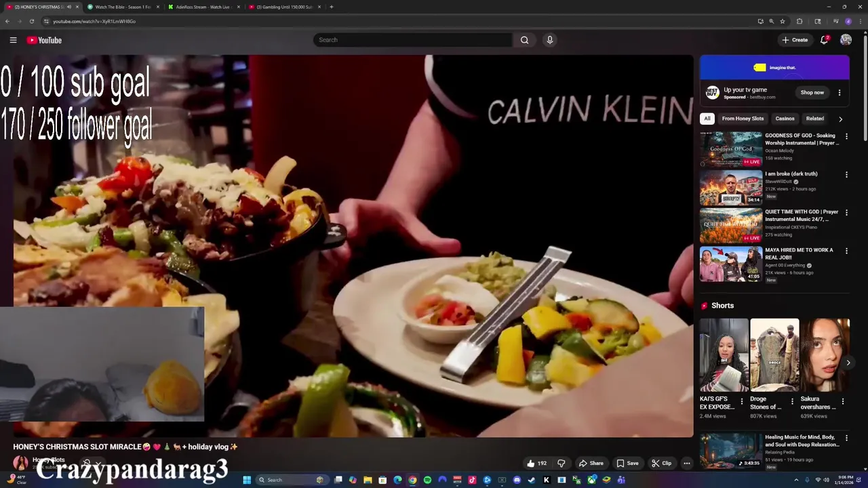Open Sakura overshares short thumbnail

point(825,354)
